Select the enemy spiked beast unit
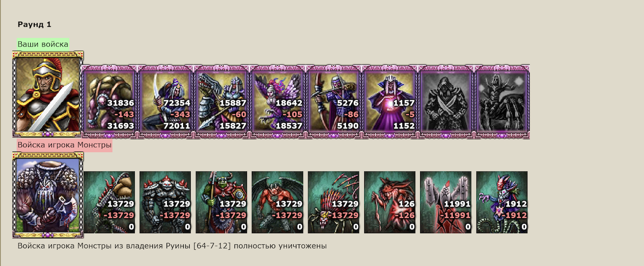 [334, 202]
